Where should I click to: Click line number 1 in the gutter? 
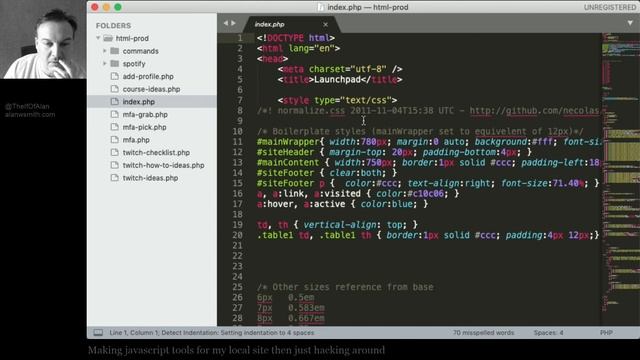(240, 38)
